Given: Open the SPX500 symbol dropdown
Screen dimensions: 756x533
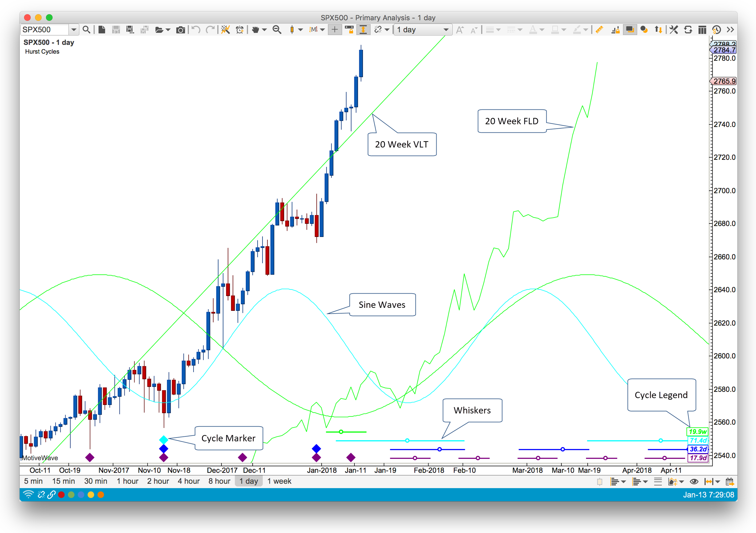Looking at the screenshot, I should [74, 30].
